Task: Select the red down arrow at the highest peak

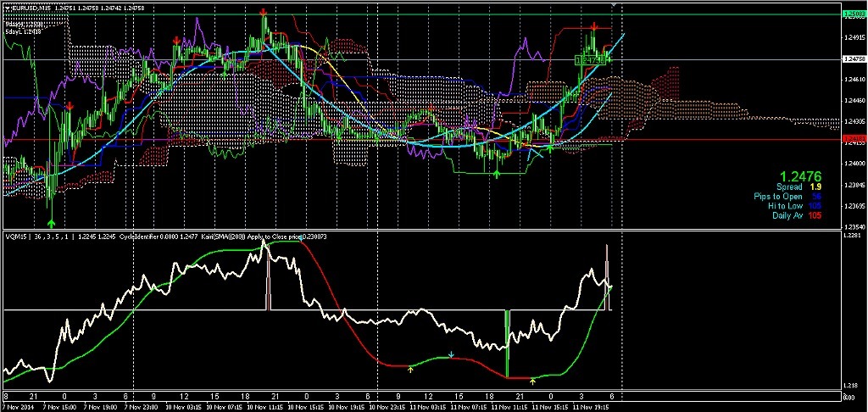Action: point(264,13)
